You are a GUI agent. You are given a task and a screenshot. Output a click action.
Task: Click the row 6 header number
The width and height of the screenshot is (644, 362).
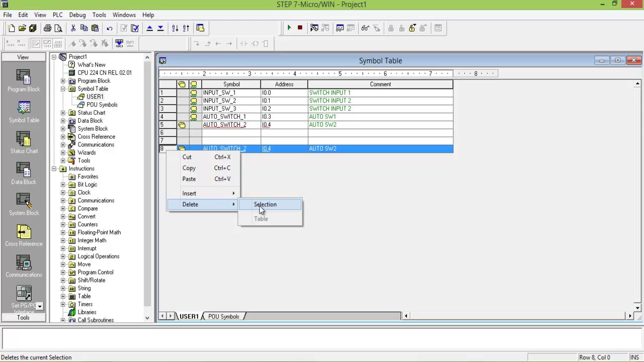tap(168, 133)
